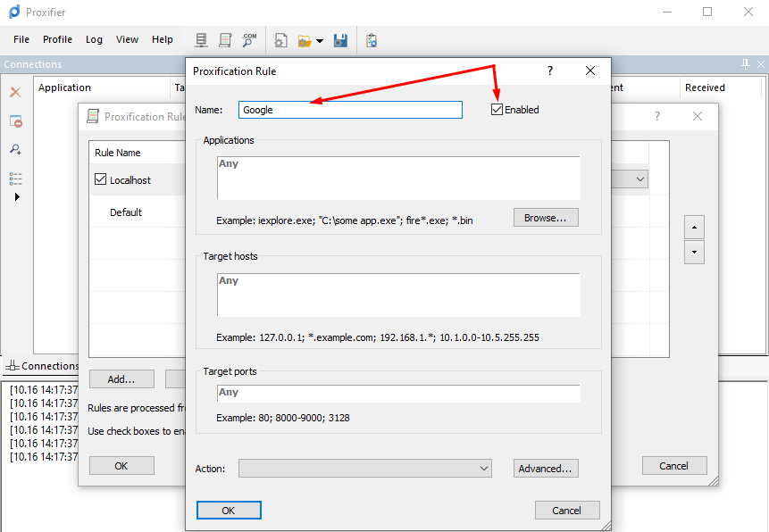Click the clipboard icon in toolbar
The image size is (769, 532).
click(372, 40)
